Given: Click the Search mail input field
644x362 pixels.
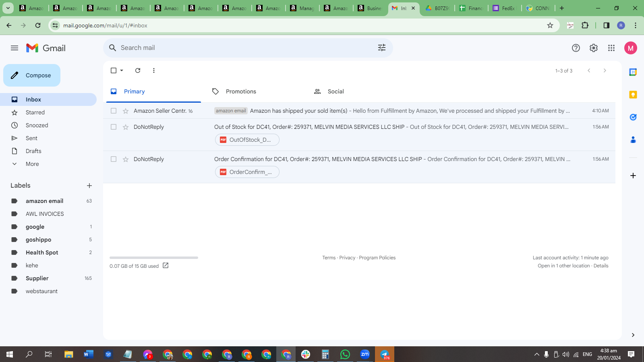Looking at the screenshot, I should [x=248, y=48].
